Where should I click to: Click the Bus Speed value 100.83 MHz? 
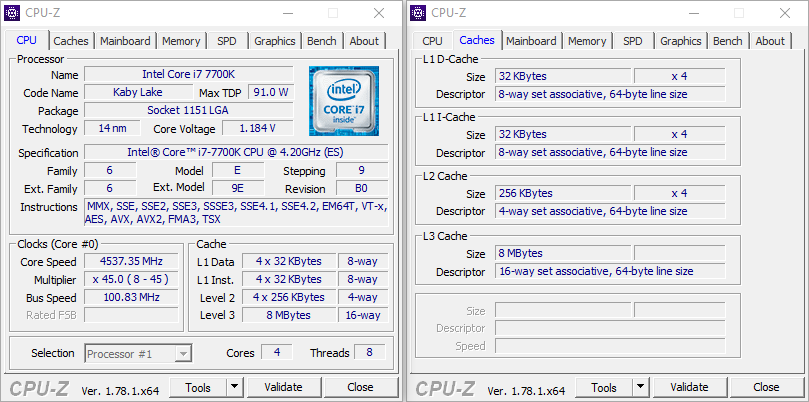click(131, 297)
